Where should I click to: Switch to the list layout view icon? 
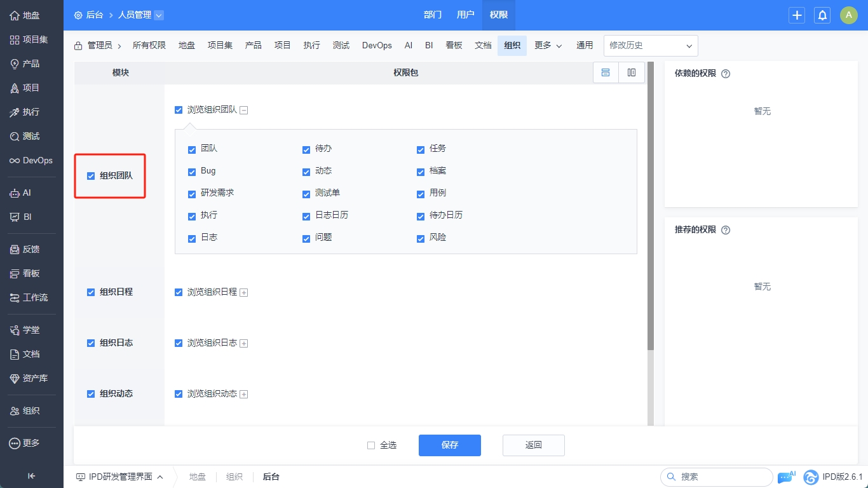pos(606,72)
